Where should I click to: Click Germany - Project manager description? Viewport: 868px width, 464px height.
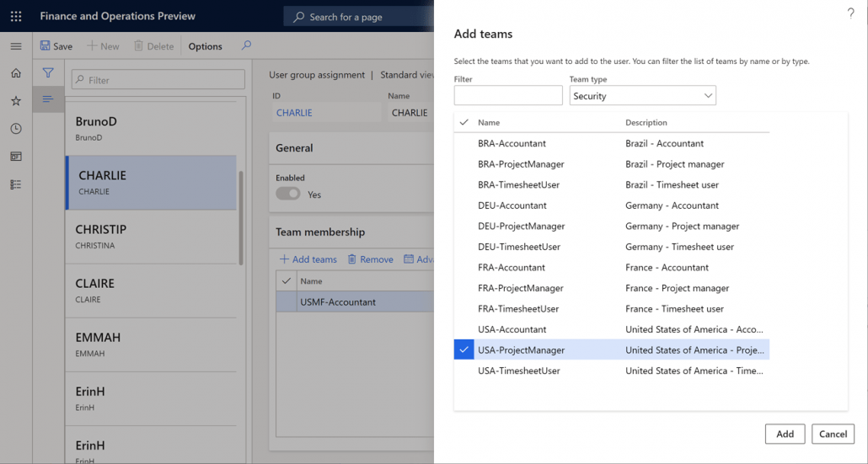[x=682, y=227]
